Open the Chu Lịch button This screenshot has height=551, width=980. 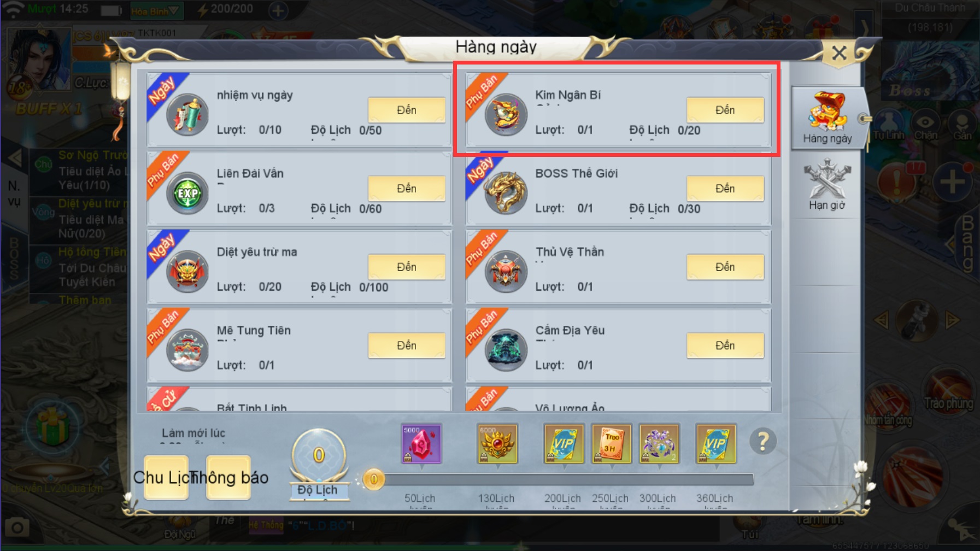coord(166,477)
